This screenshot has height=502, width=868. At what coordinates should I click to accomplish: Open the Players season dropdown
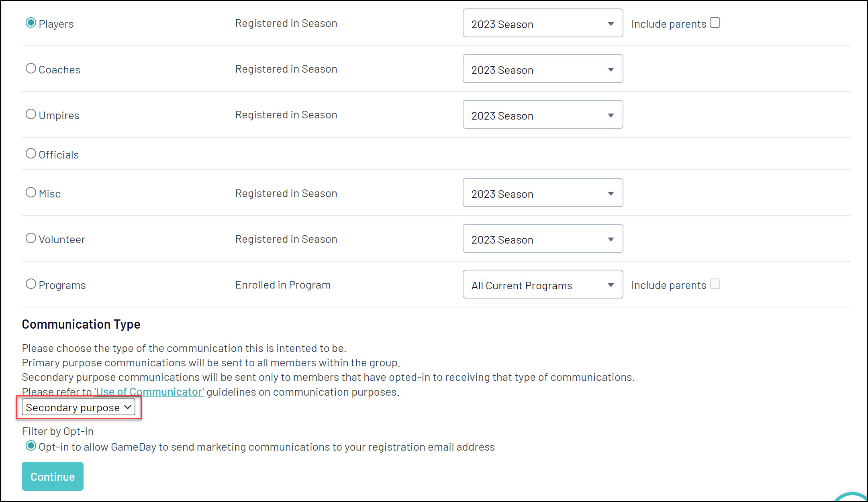coord(542,23)
